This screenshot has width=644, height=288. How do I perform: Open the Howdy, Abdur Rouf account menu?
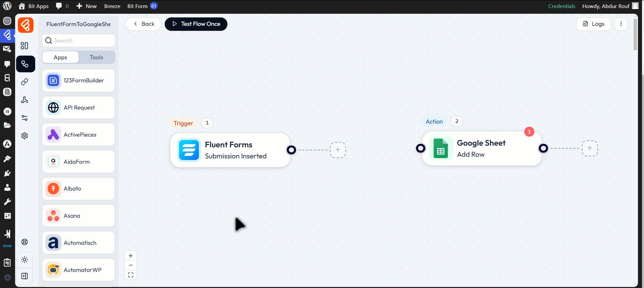tap(610, 6)
